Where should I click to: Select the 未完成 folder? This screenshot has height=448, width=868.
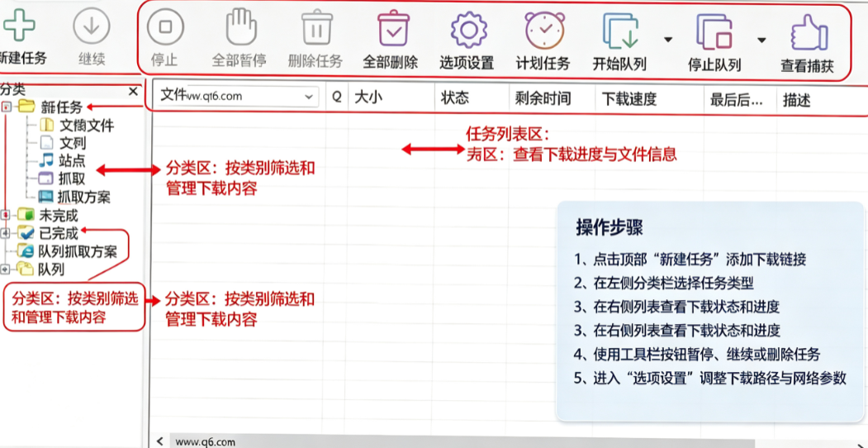[x=48, y=215]
